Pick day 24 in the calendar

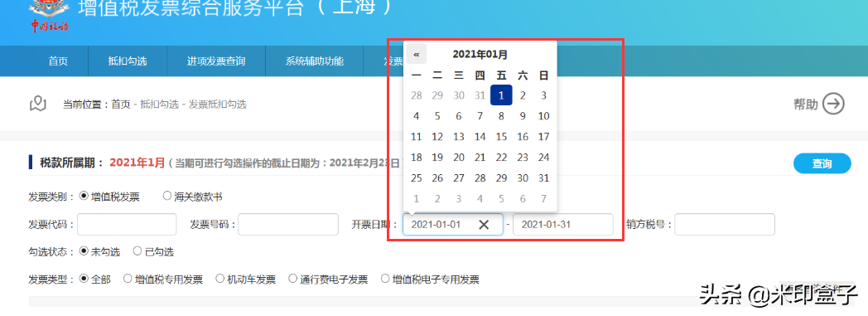click(x=543, y=158)
